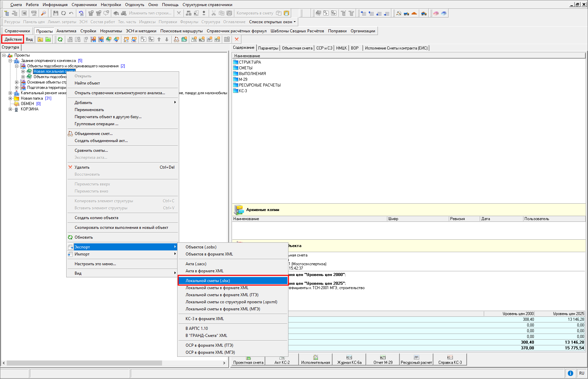588x379 pixels.
Task: Click the blue info icon in status bar
Action: [x=571, y=373]
